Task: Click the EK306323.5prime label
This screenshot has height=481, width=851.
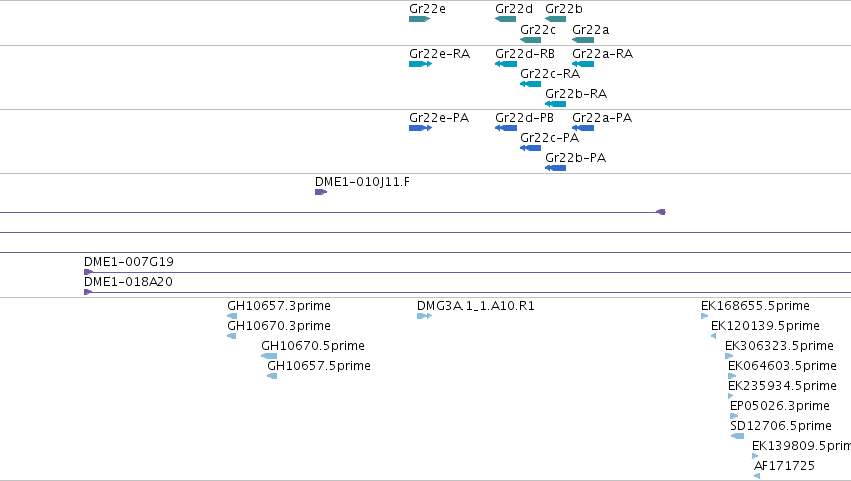Action: coord(779,346)
